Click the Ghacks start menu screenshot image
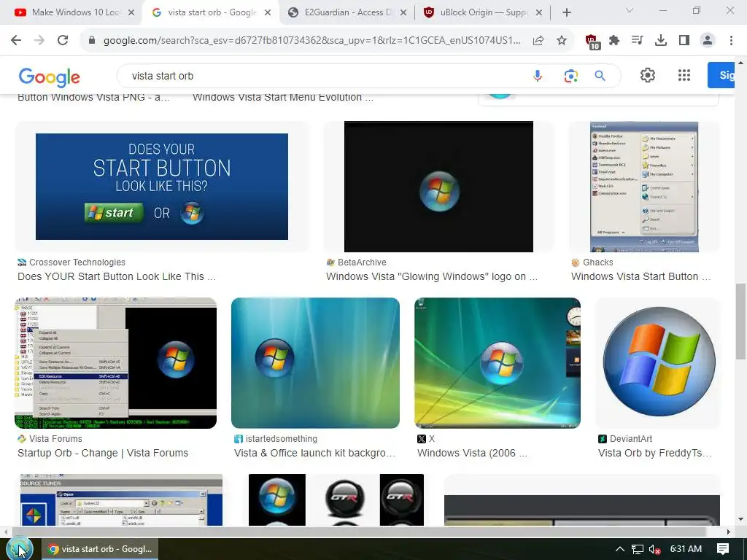The image size is (747, 560). (644, 187)
